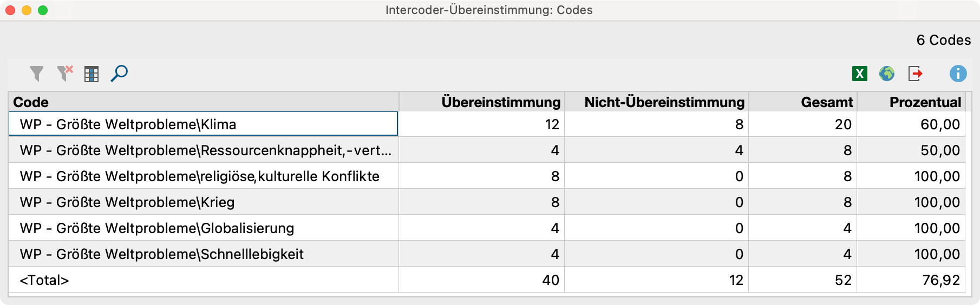
Task: Click the <Total> row label
Action: [x=44, y=280]
